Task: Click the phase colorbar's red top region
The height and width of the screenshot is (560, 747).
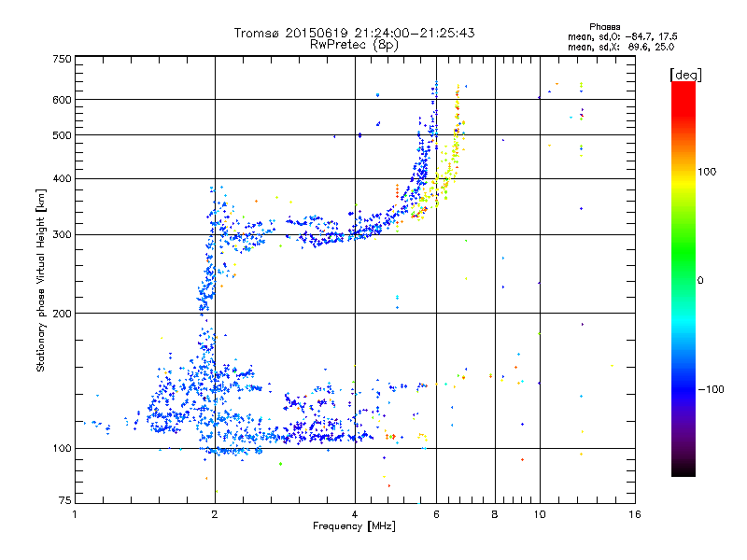Action: coord(684,98)
